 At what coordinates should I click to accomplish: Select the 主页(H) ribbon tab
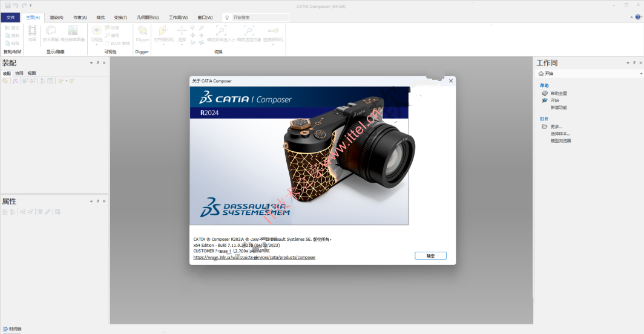[33, 18]
